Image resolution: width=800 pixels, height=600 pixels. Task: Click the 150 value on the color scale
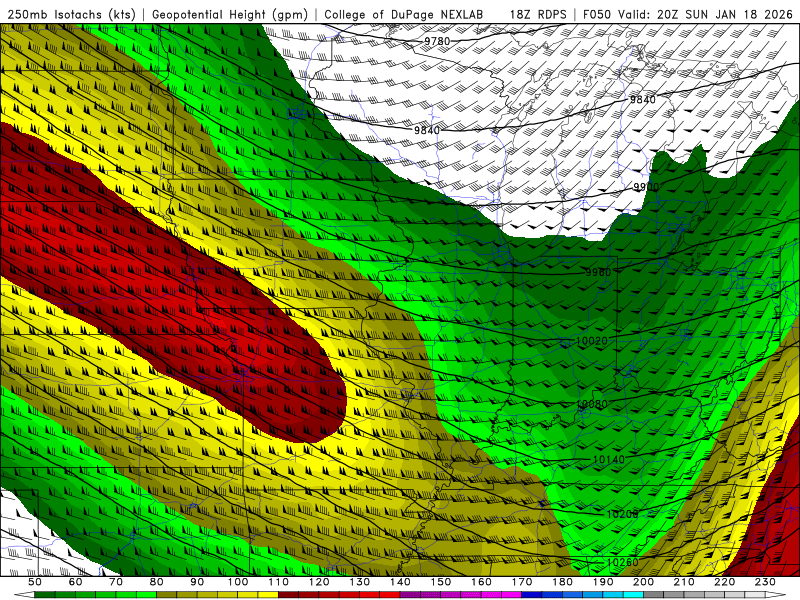pos(441,582)
